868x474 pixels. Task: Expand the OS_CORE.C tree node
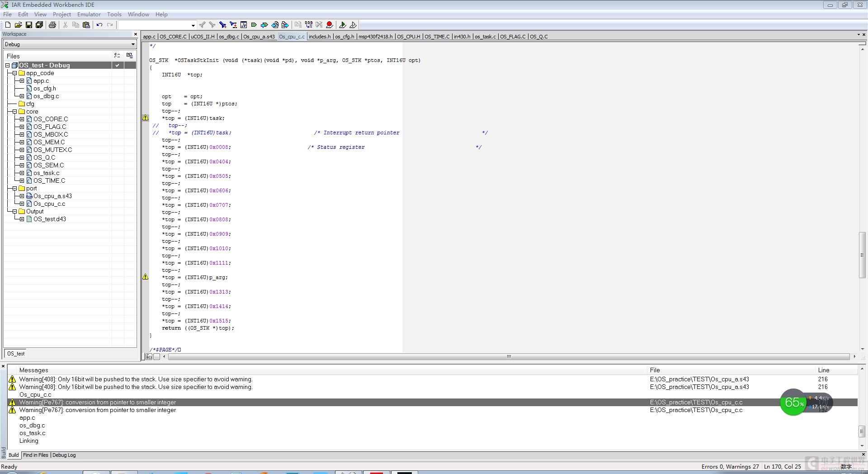pos(22,119)
